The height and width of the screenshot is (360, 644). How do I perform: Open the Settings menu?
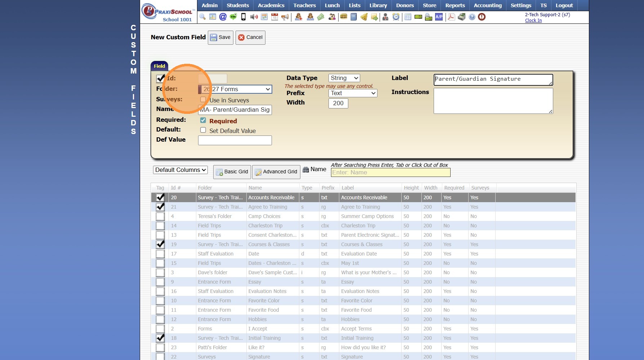point(521,5)
